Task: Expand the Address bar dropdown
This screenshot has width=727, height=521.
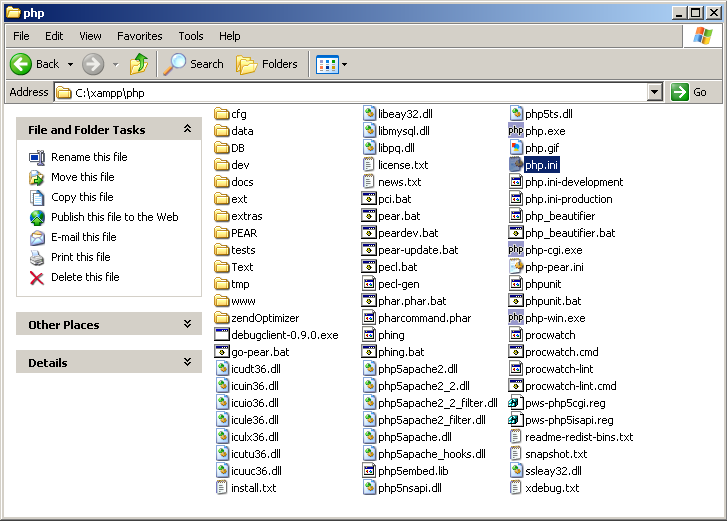Action: click(654, 92)
